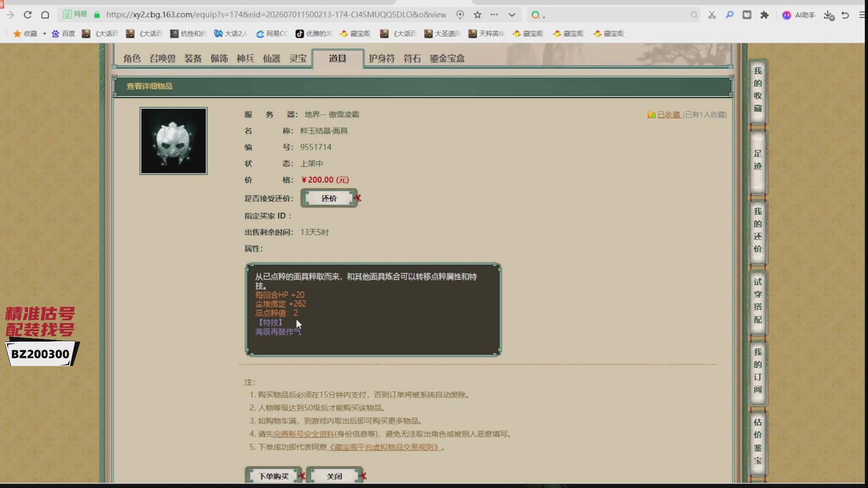Reload the current page
This screenshot has height=488, width=868.
(x=28, y=15)
